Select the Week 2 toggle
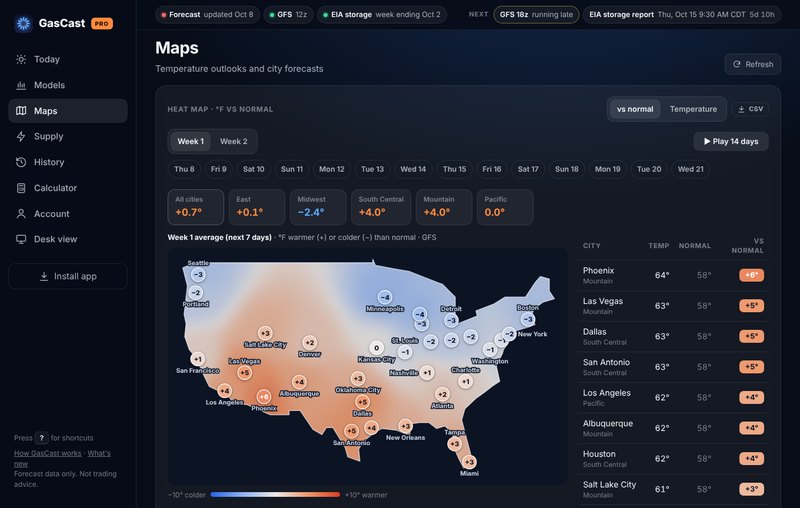This screenshot has width=800, height=508. [234, 141]
